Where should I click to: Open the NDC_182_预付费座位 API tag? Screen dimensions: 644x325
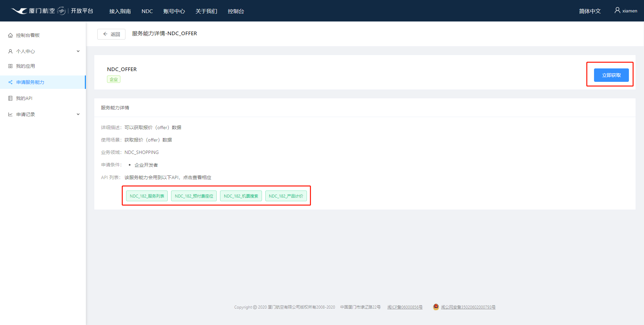click(194, 196)
